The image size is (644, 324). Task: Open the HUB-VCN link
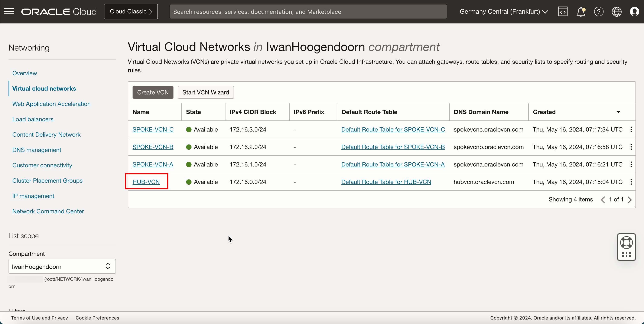tap(146, 182)
